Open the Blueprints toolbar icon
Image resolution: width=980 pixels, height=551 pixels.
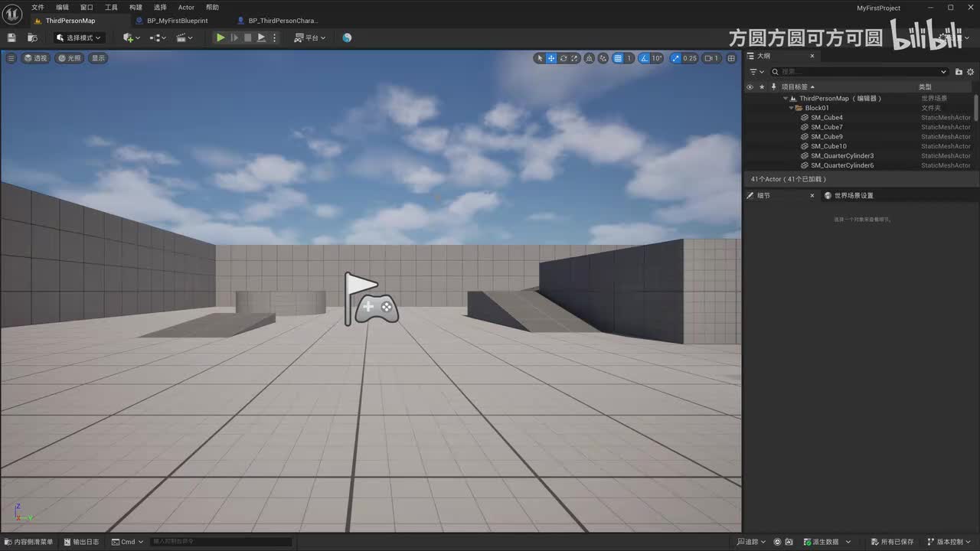158,37
